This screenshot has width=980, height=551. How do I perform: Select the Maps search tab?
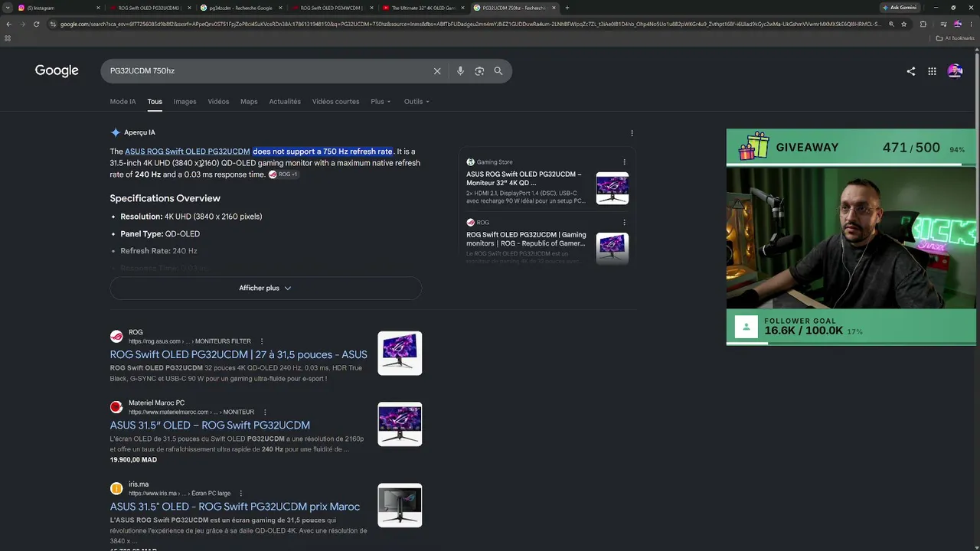coord(249,102)
